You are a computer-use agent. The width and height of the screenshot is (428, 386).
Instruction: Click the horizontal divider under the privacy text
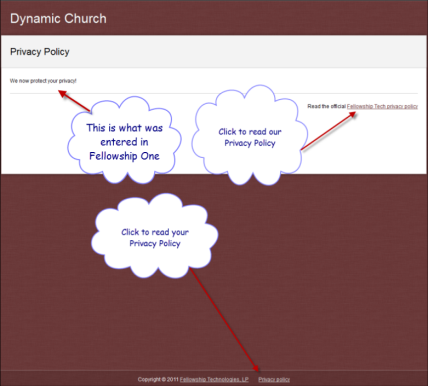(x=214, y=94)
